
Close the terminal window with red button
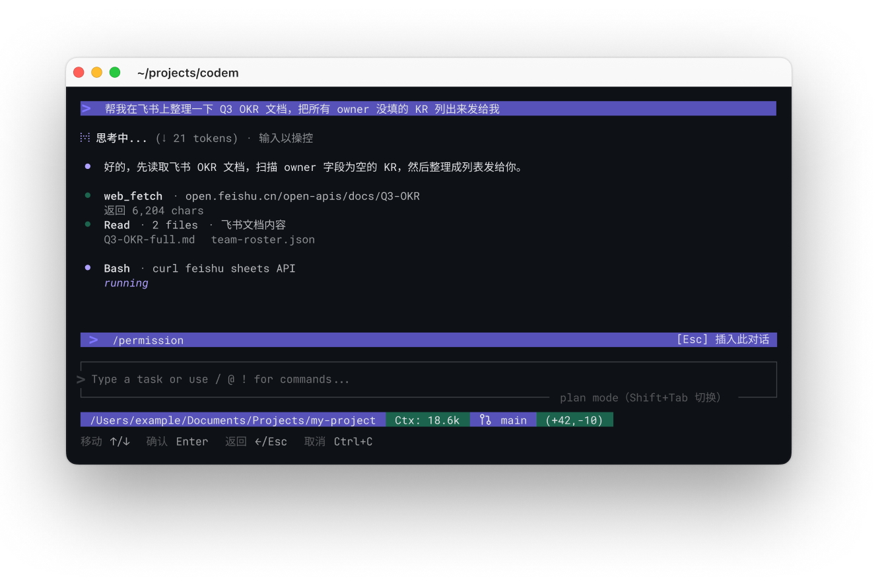pos(79,73)
